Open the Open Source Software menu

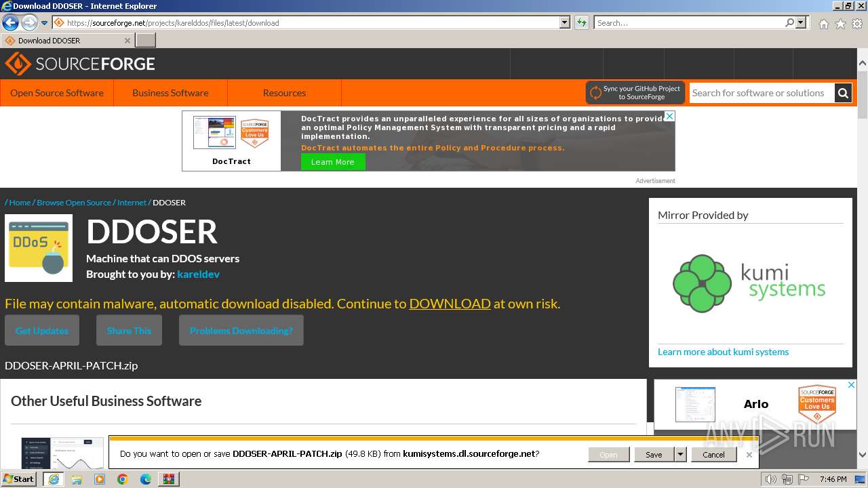(57, 93)
